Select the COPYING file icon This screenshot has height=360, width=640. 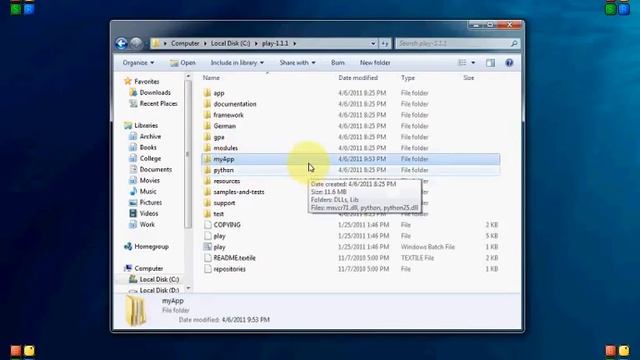[x=208, y=225]
